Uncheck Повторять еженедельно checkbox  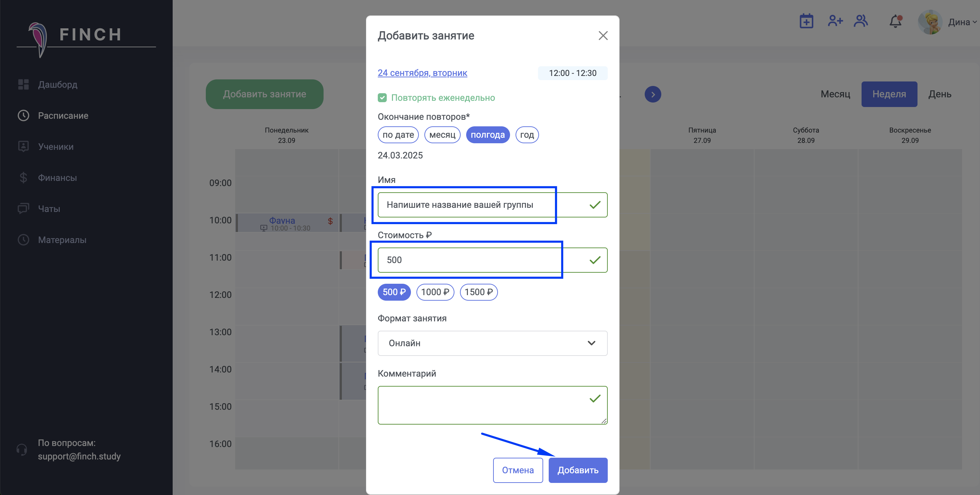[x=382, y=98]
